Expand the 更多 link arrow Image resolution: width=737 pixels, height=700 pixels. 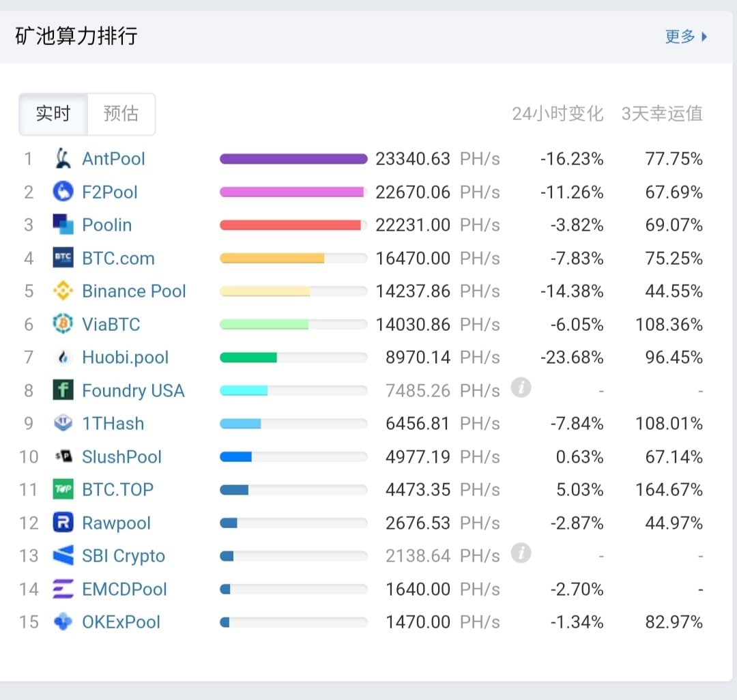704,37
